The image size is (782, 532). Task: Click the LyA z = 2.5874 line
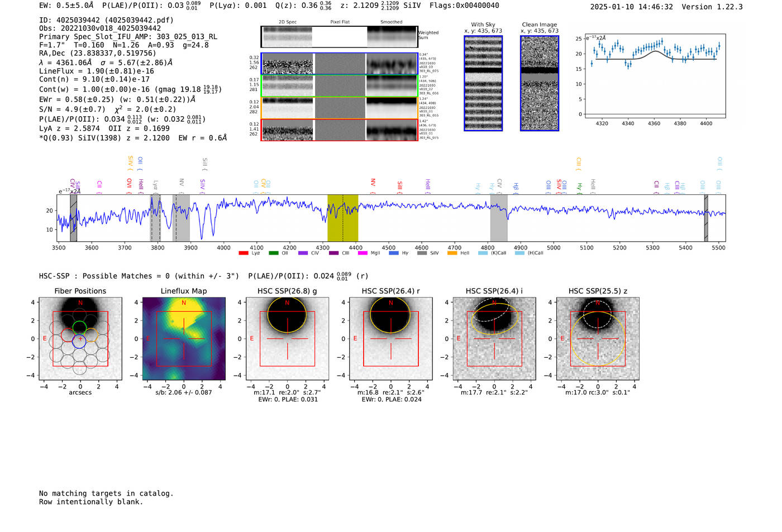68,128
